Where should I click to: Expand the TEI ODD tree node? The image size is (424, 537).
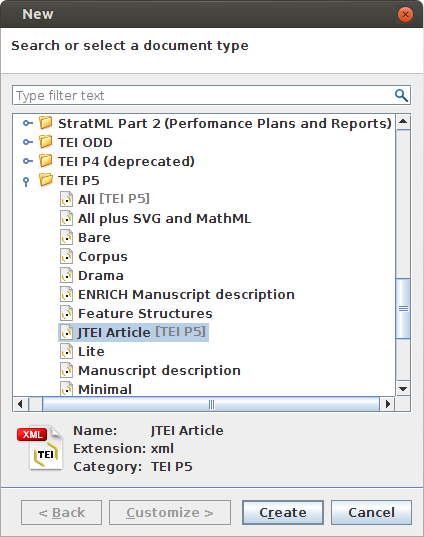coord(28,142)
